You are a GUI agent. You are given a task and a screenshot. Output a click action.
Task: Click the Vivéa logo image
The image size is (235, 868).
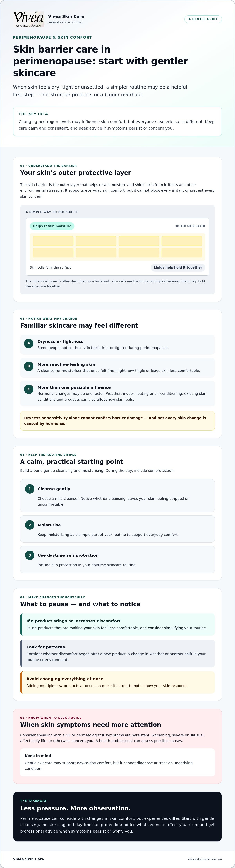29,19
